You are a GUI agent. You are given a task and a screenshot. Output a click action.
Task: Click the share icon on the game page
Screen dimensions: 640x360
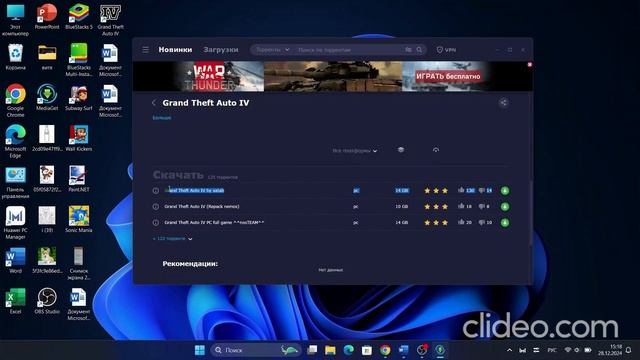(x=504, y=103)
